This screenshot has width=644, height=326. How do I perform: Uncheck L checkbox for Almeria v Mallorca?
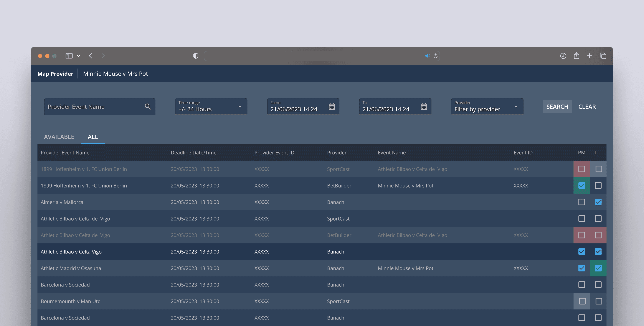(x=598, y=202)
